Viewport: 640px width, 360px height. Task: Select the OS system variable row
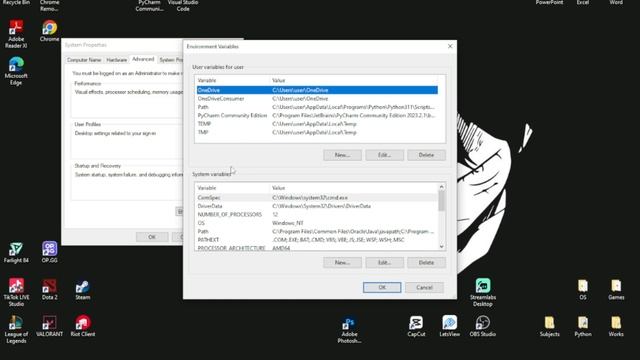[317, 223]
